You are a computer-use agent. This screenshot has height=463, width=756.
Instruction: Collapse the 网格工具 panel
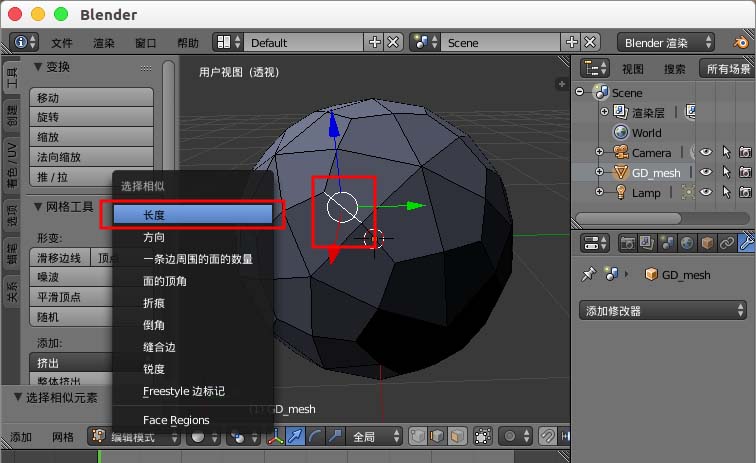[x=38, y=206]
